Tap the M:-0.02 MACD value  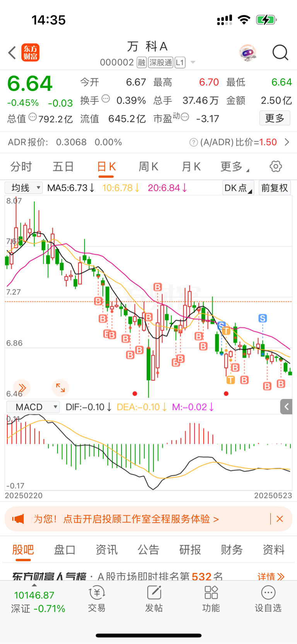tap(193, 407)
